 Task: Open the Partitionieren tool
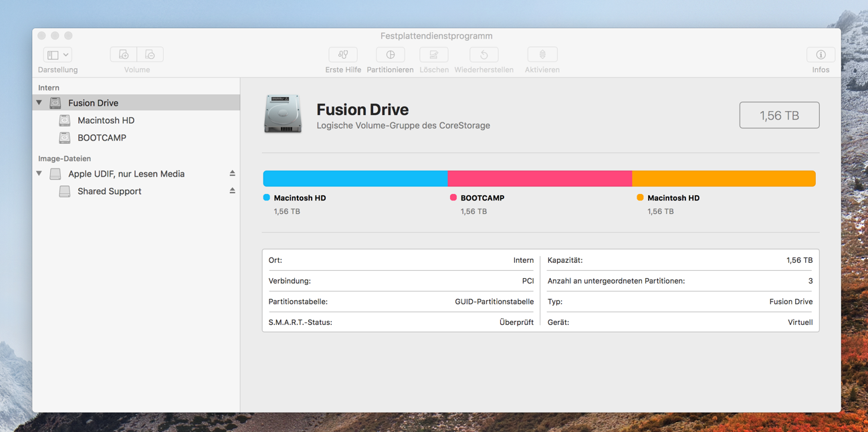pyautogui.click(x=390, y=55)
